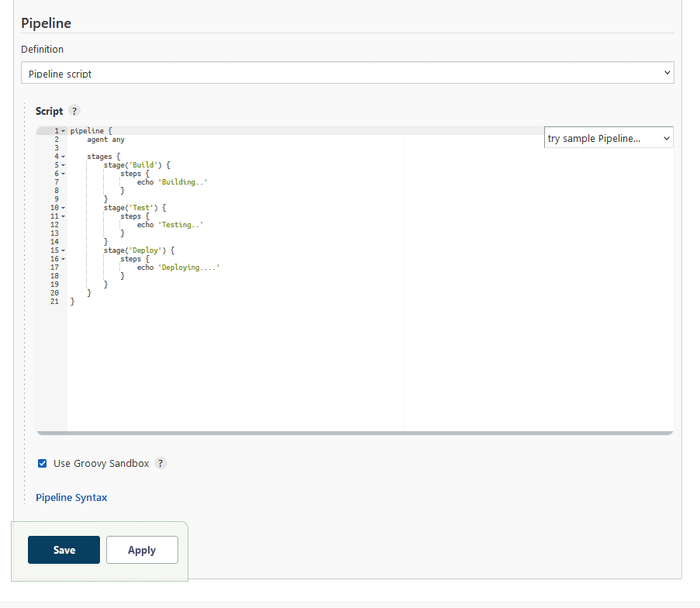Open the Definition Pipeline script dropdown
The width and height of the screenshot is (700, 608).
(x=347, y=73)
